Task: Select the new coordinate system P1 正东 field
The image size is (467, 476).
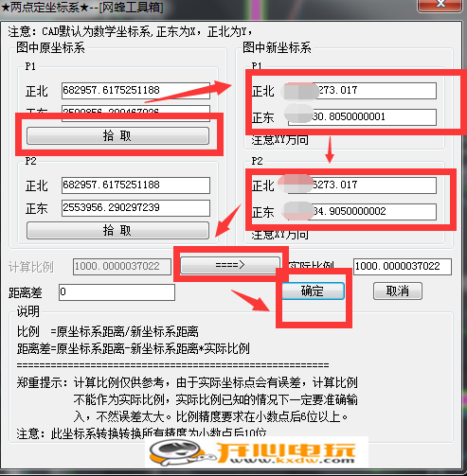Action: tap(362, 117)
